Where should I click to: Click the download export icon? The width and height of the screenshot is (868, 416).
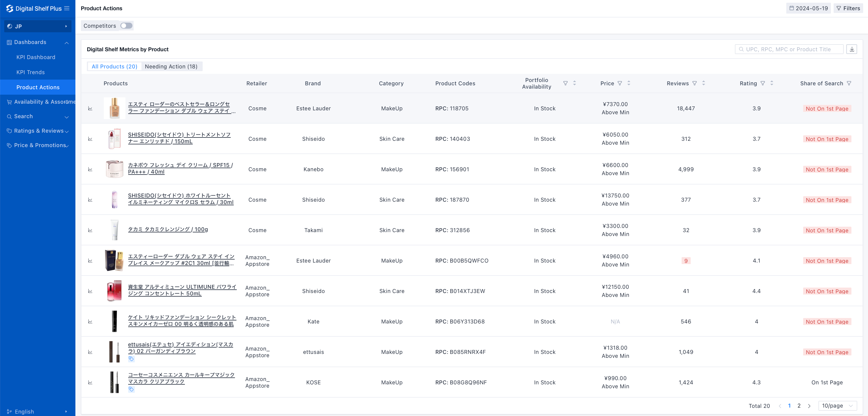click(851, 49)
